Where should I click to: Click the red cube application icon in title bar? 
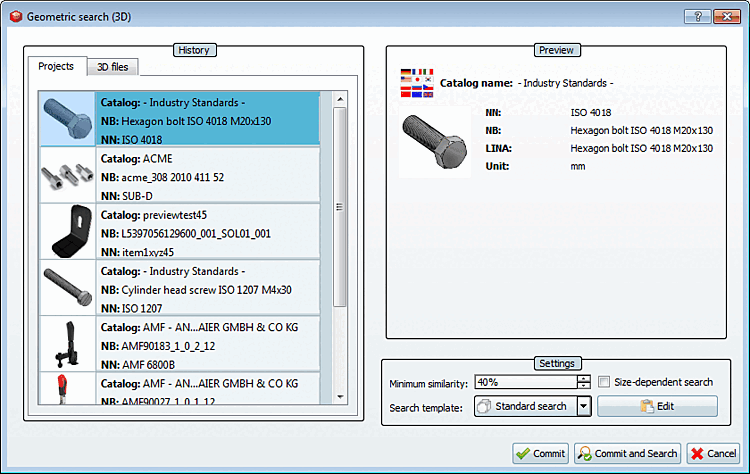pos(16,17)
